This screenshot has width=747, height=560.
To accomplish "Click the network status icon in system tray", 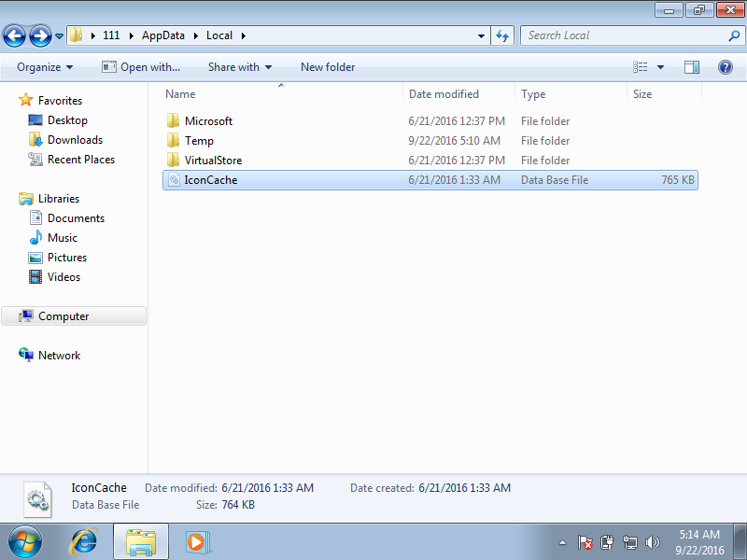I will [x=630, y=542].
